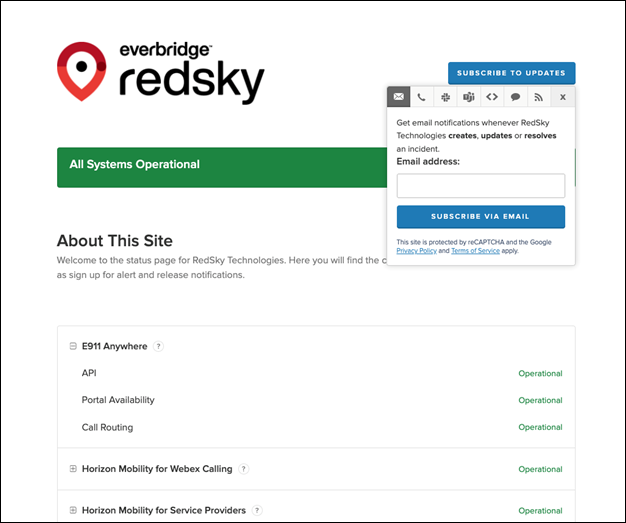Click the help icon beside Horizon Mobility for Webex Calling
Image resolution: width=626 pixels, height=523 pixels.
(x=244, y=469)
